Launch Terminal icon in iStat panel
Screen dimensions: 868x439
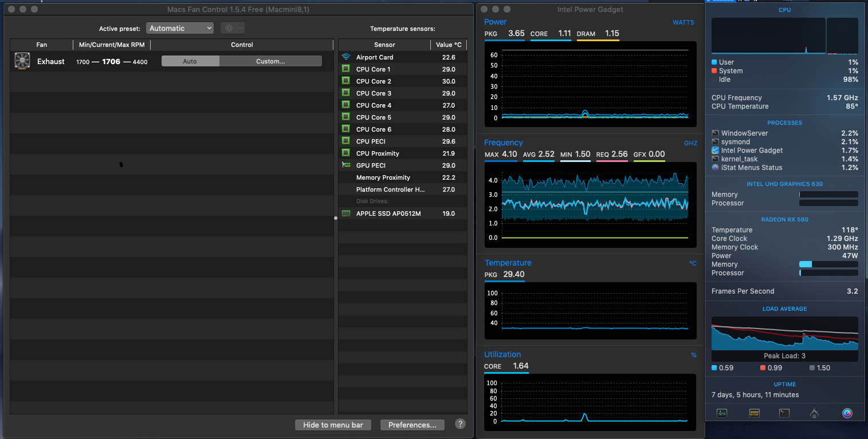[x=784, y=413]
